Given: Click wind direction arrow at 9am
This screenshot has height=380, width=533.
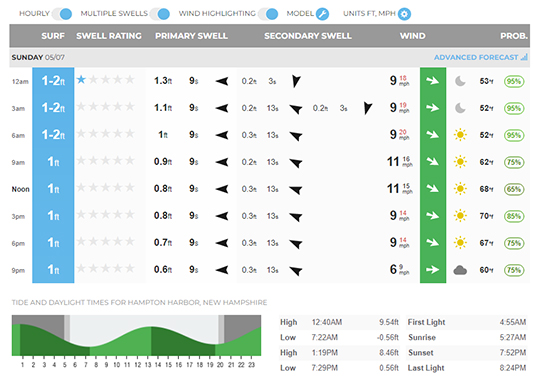Looking at the screenshot, I should (433, 162).
